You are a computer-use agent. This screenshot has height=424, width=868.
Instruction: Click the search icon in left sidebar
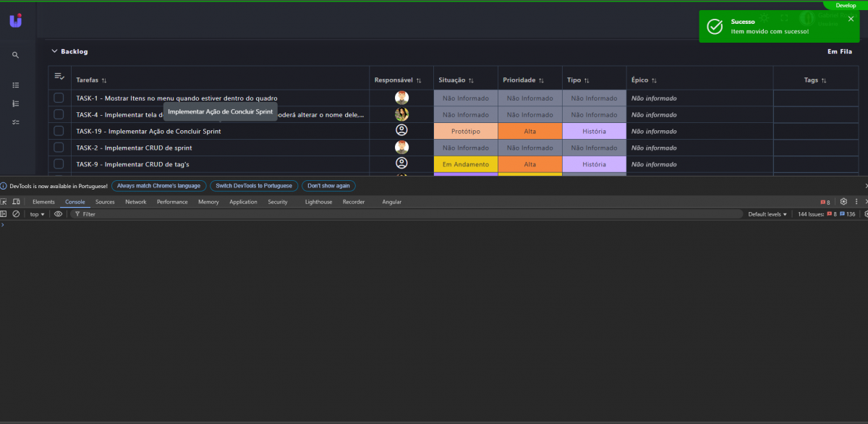[15, 55]
